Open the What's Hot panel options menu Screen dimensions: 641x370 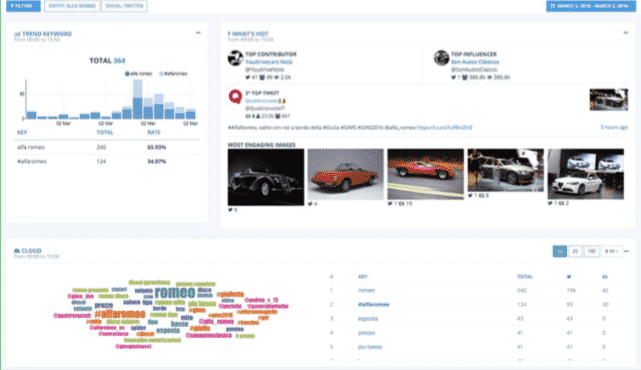(x=625, y=33)
